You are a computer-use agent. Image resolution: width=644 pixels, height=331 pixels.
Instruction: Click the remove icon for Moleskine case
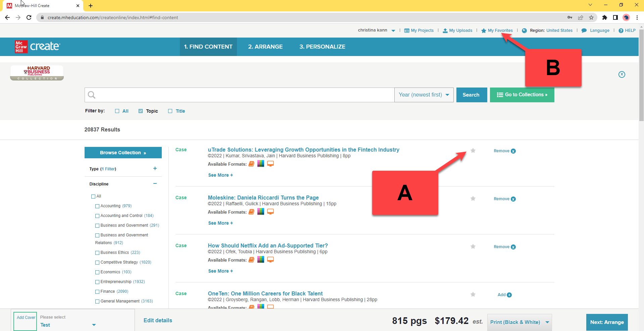[x=513, y=199]
